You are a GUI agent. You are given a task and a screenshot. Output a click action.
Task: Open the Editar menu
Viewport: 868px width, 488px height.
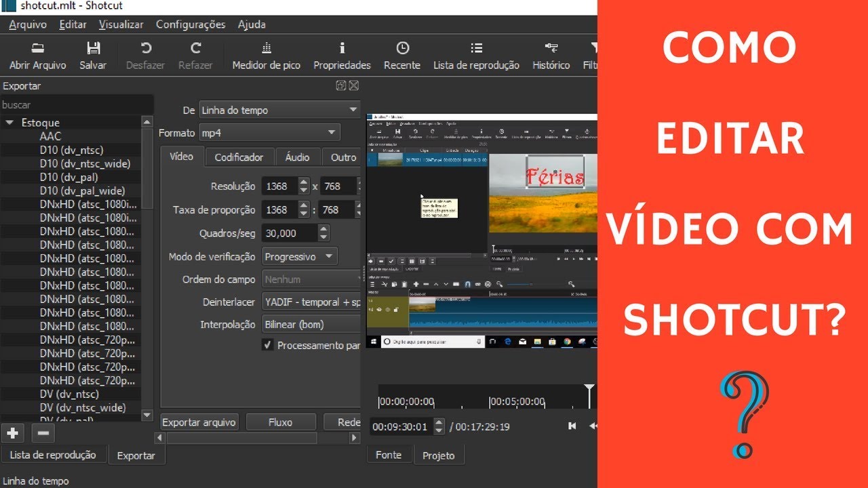pyautogui.click(x=73, y=24)
